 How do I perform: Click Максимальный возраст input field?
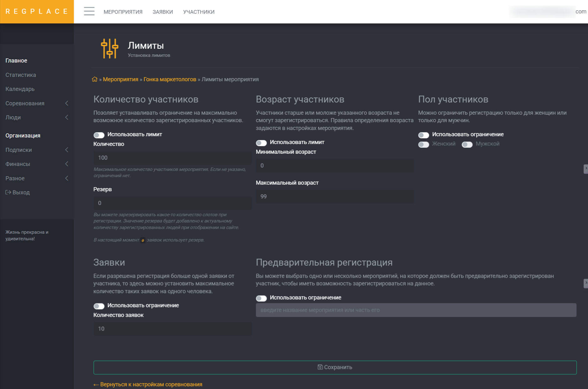(335, 197)
